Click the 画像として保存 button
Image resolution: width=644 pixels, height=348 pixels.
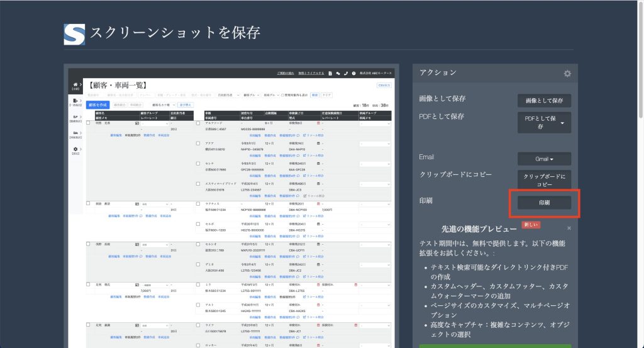click(x=544, y=100)
